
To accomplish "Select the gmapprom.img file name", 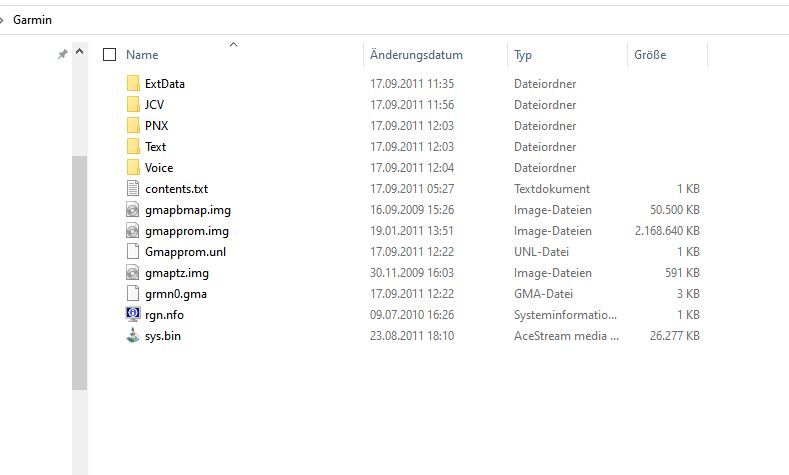I will click(x=187, y=231).
